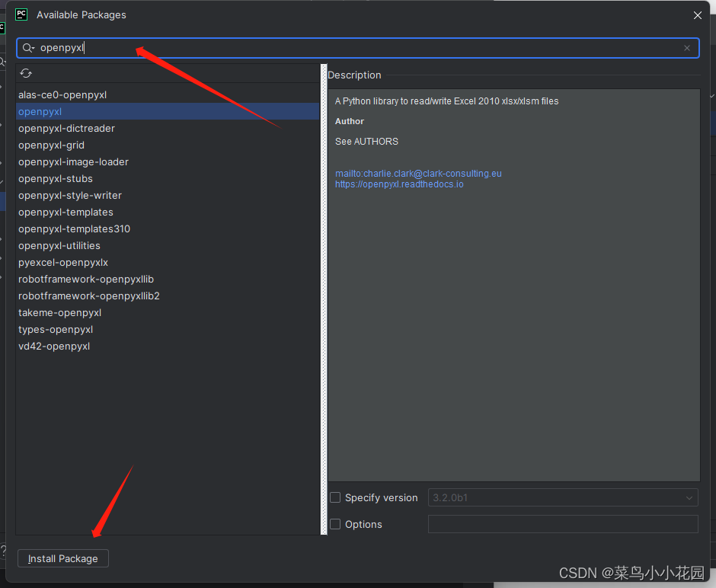This screenshot has height=588, width=716.
Task: Select openpyxl-style-writer package
Action: coord(168,196)
